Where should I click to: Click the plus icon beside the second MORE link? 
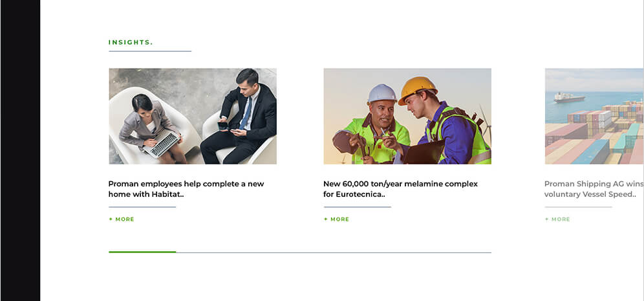point(326,219)
